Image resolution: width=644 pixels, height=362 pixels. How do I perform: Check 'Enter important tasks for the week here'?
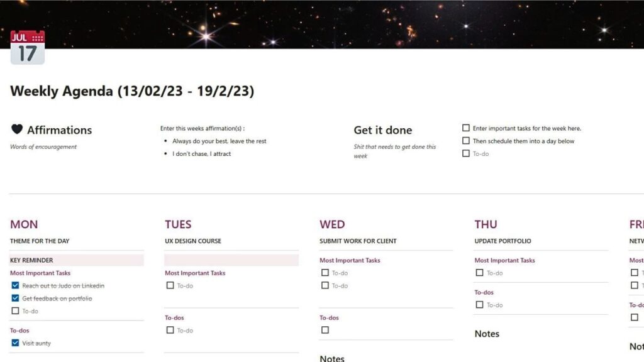466,128
